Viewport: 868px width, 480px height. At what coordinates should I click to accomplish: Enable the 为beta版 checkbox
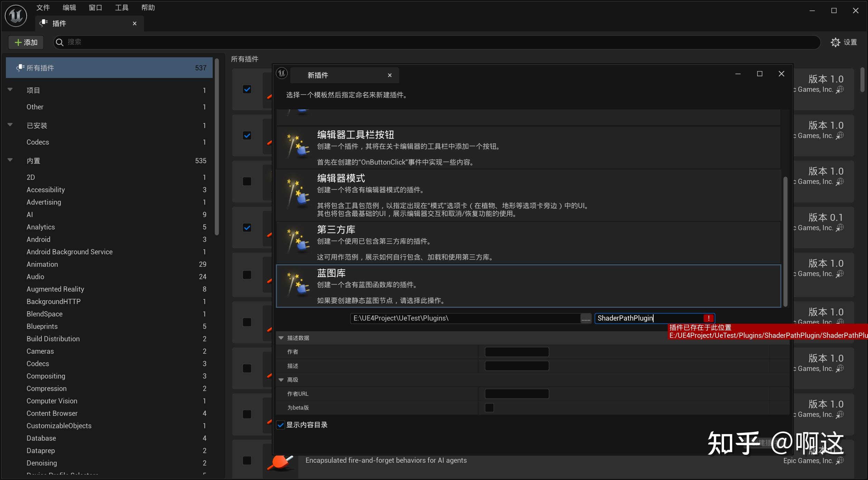click(489, 408)
